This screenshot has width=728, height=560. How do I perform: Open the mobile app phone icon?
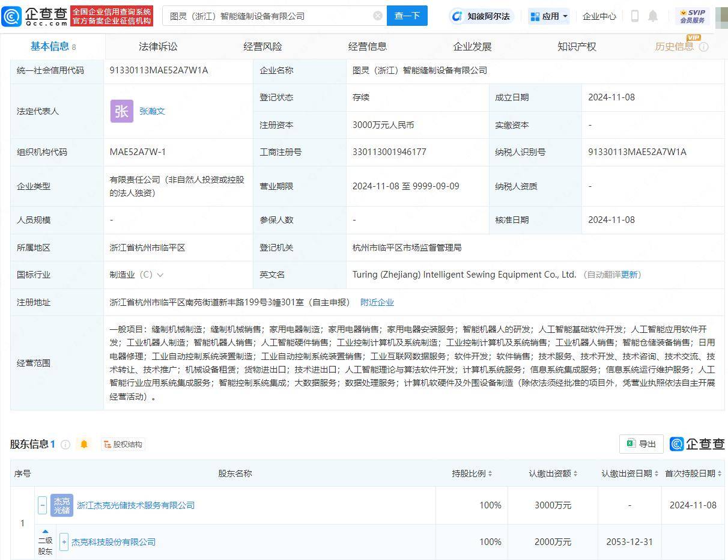click(634, 16)
